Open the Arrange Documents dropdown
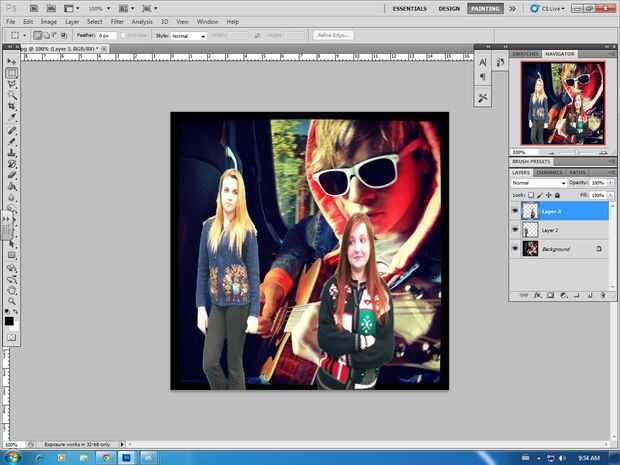 pyautogui.click(x=127, y=8)
